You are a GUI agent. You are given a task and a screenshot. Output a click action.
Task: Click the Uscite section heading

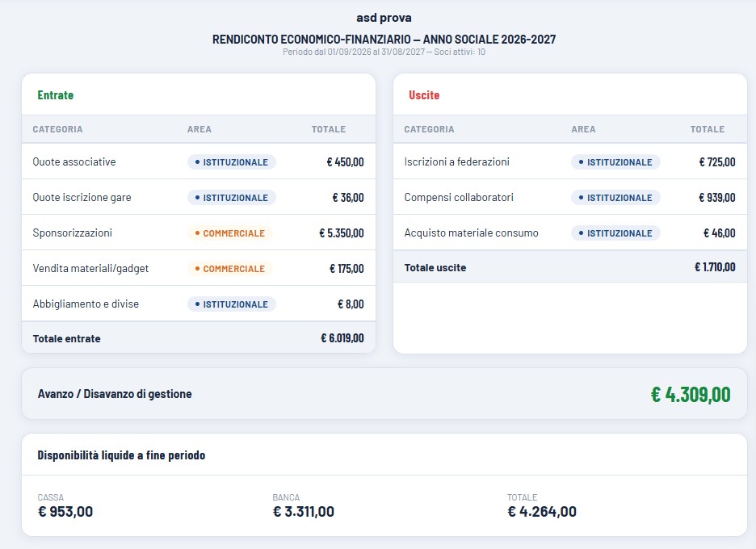tap(424, 95)
